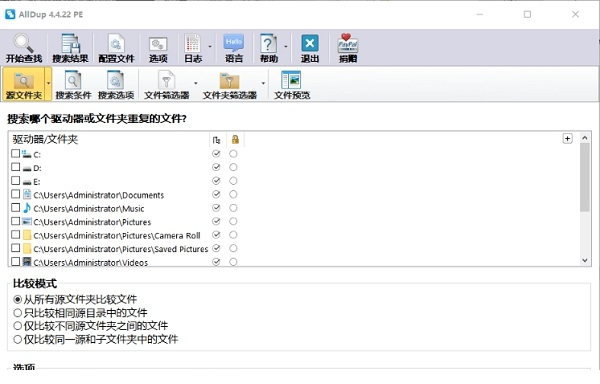The width and height of the screenshot is (600, 384).
Task: Click the 开始查找 start search icon
Action: (24, 48)
